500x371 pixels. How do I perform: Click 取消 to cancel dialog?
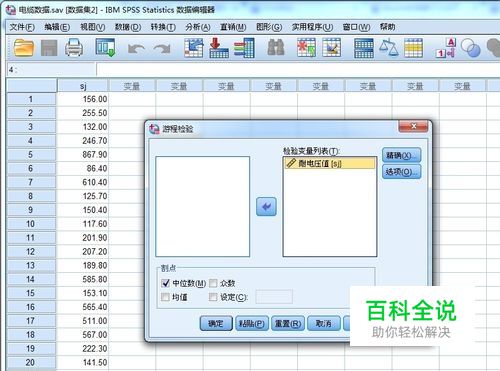[x=324, y=323]
